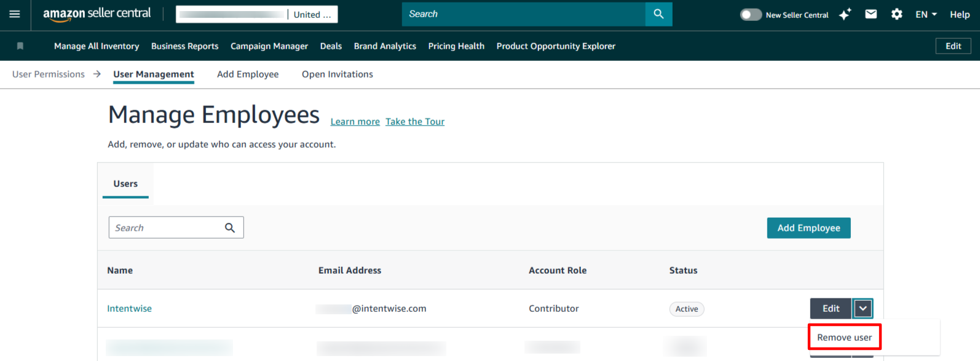Viewport: 980px width, 361px height.
Task: Click the Learn more link
Action: coord(355,122)
